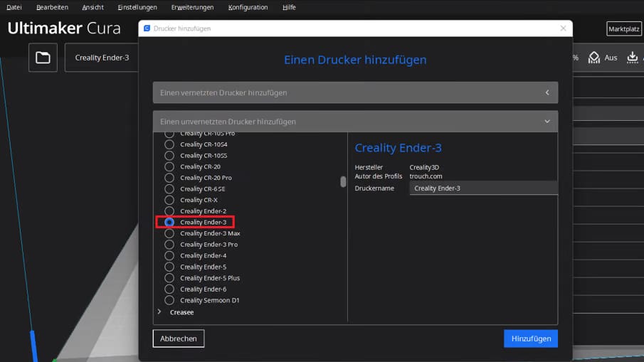Open the Erweiterungen menu
Viewport: 644px width, 362px height.
pyautogui.click(x=192, y=7)
